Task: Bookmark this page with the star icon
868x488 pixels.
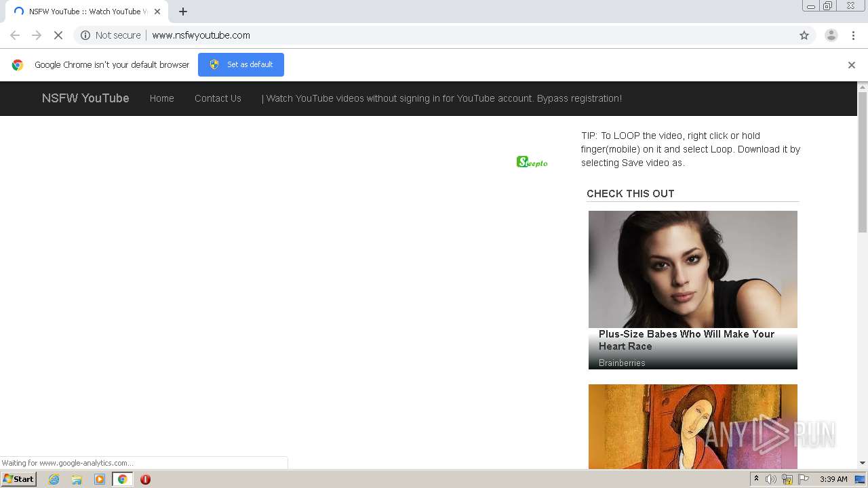Action: [804, 35]
